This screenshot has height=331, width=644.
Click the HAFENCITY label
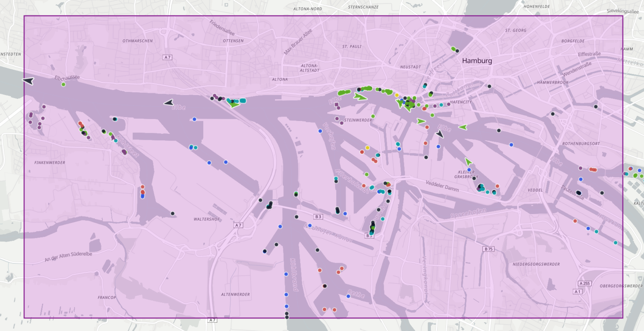[x=461, y=102]
